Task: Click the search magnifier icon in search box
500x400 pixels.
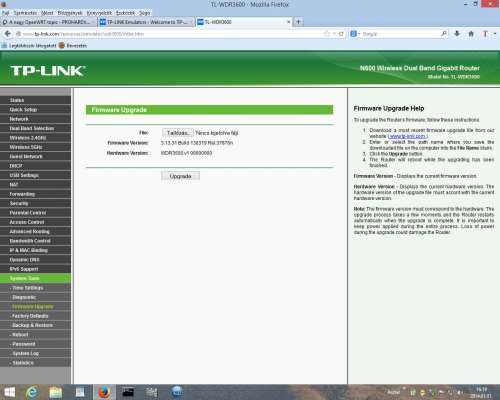Action: click(x=444, y=34)
